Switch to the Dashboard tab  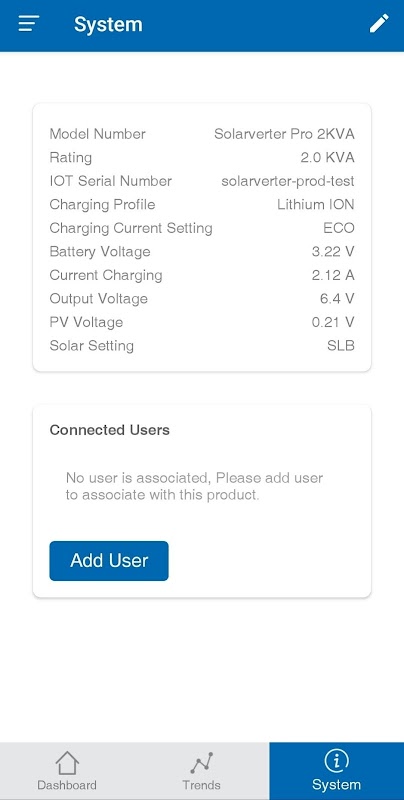(67, 771)
